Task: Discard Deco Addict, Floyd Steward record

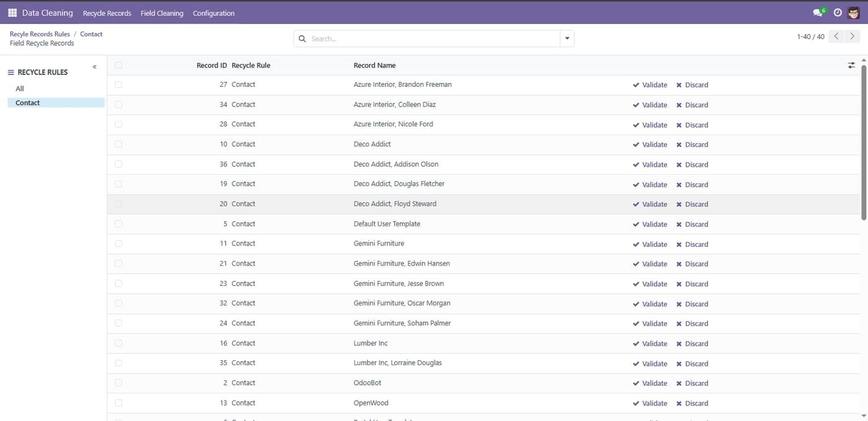Action: point(692,204)
